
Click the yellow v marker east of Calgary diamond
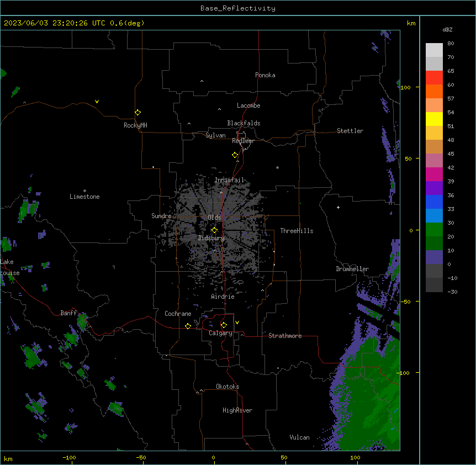[x=237, y=323]
